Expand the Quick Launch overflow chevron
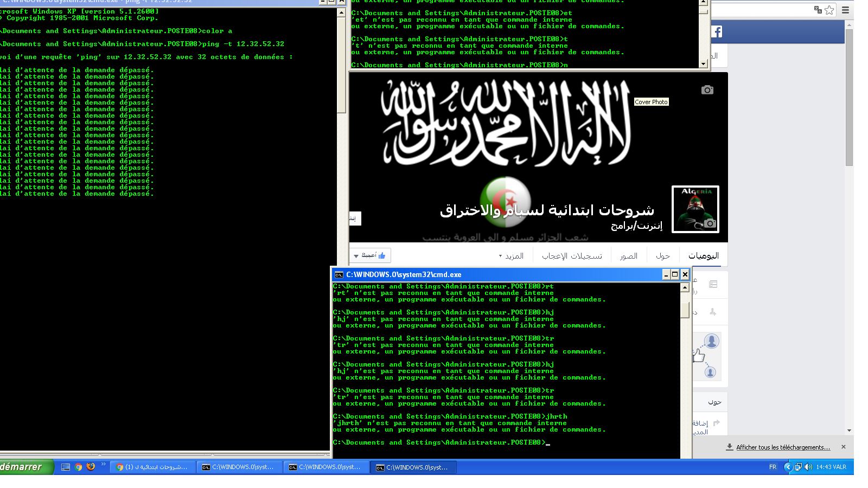 point(104,464)
